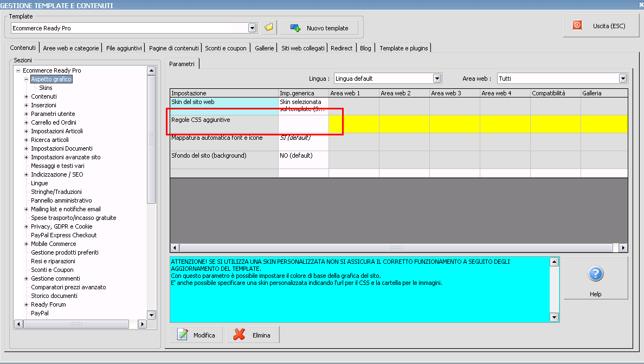Click the folder icon next to Template dropdown

coord(269,28)
